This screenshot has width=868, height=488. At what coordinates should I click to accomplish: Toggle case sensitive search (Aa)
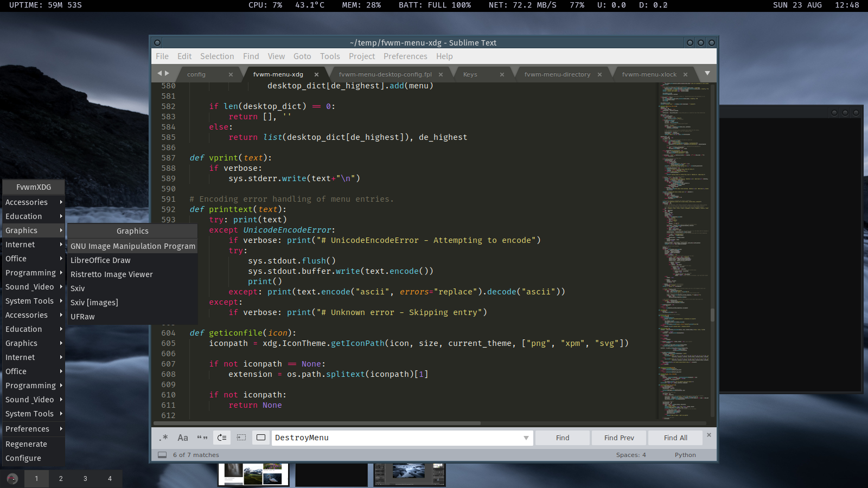(183, 438)
